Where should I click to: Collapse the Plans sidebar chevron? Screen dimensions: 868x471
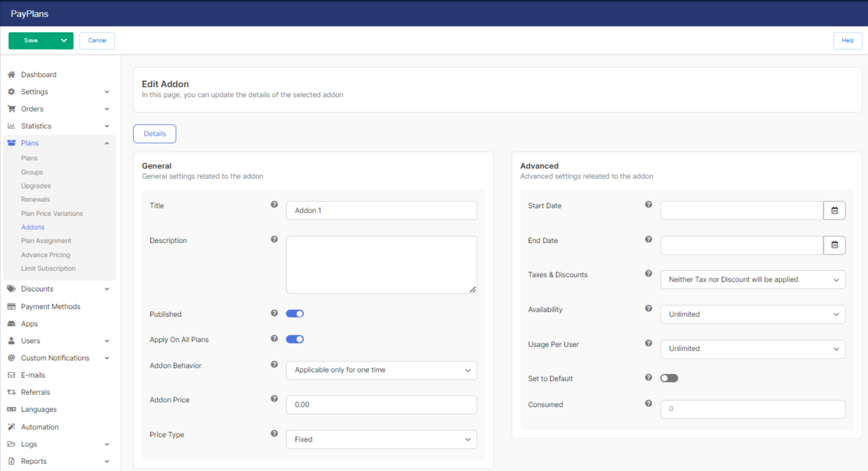tap(107, 143)
